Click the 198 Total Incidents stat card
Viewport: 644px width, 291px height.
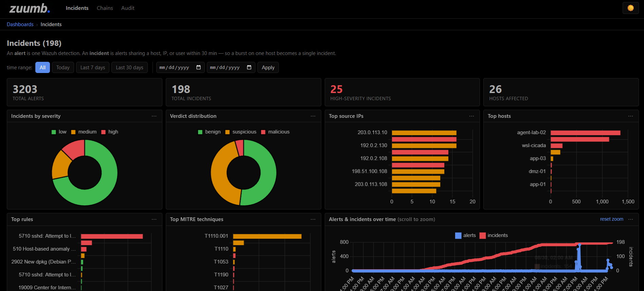coord(243,92)
